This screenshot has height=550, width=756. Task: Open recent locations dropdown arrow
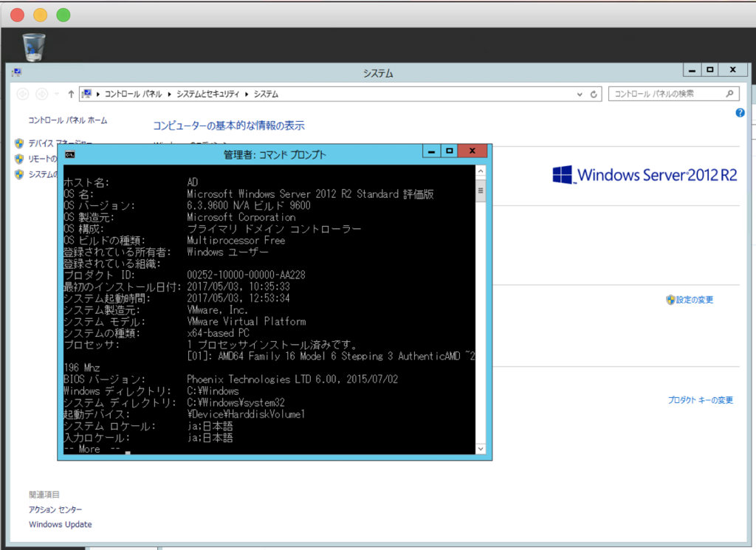57,94
